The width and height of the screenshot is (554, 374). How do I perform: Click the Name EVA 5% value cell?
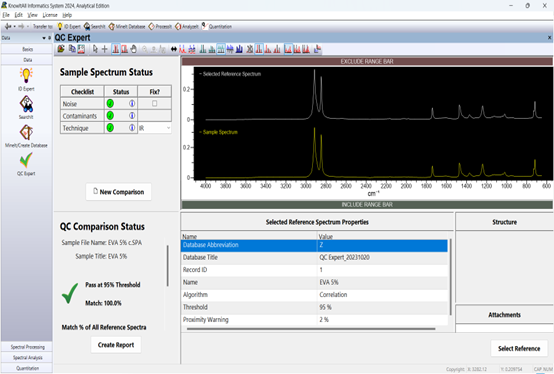pyautogui.click(x=382, y=282)
